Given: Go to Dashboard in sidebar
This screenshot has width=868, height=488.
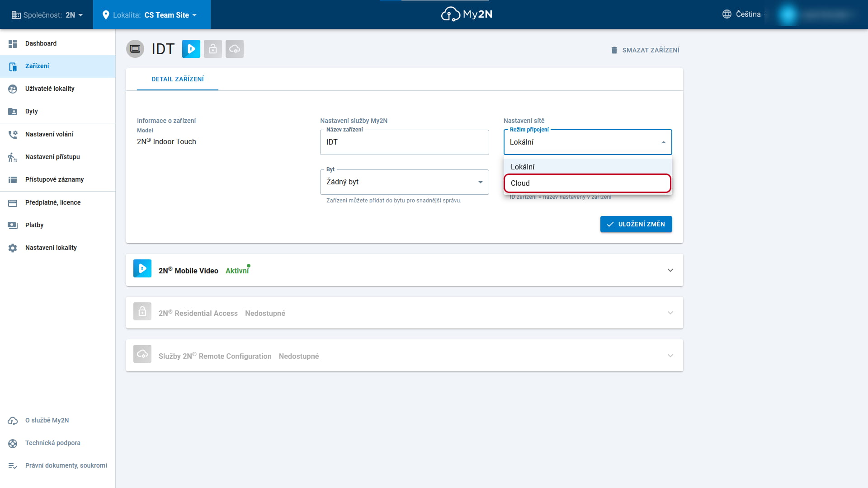Looking at the screenshot, I should click(58, 43).
